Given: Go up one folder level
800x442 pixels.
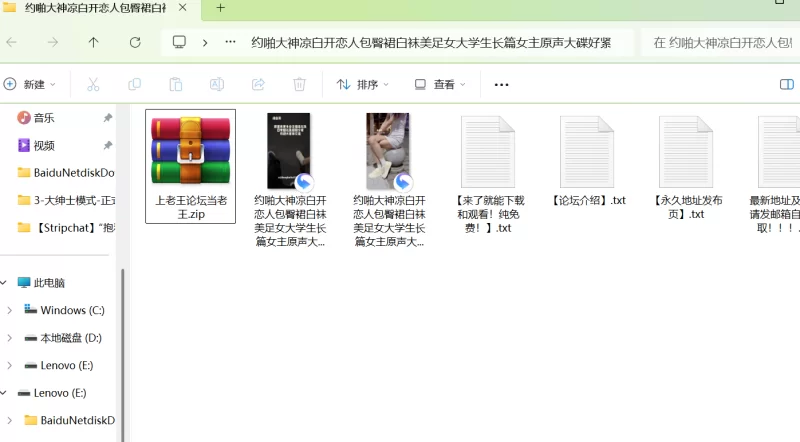Looking at the screenshot, I should tap(93, 43).
